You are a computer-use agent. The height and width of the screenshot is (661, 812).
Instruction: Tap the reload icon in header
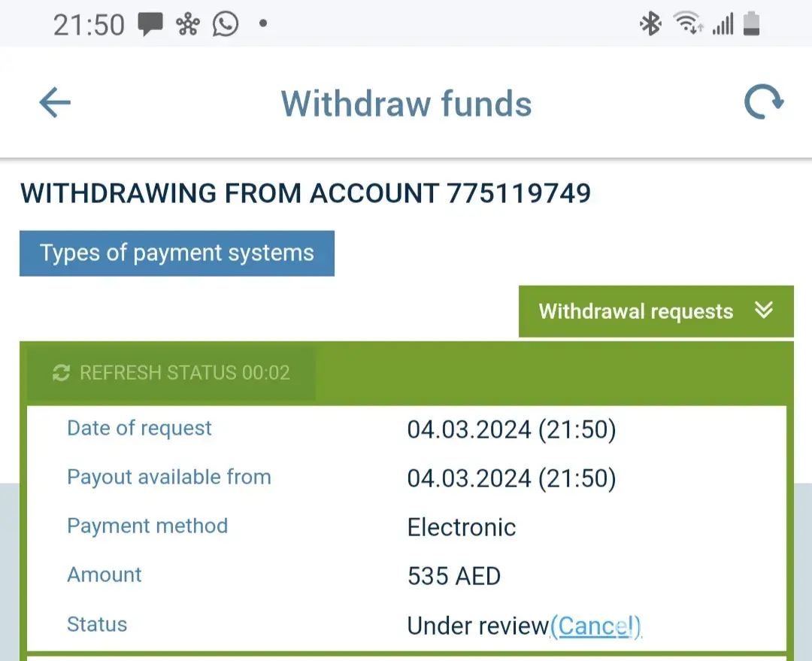point(763,102)
